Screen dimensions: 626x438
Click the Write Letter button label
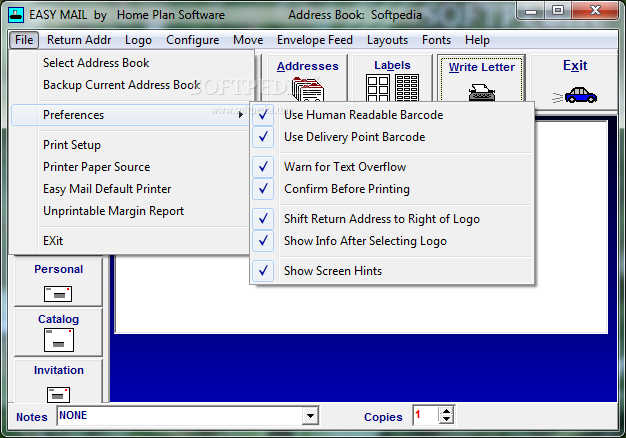pyautogui.click(x=482, y=67)
